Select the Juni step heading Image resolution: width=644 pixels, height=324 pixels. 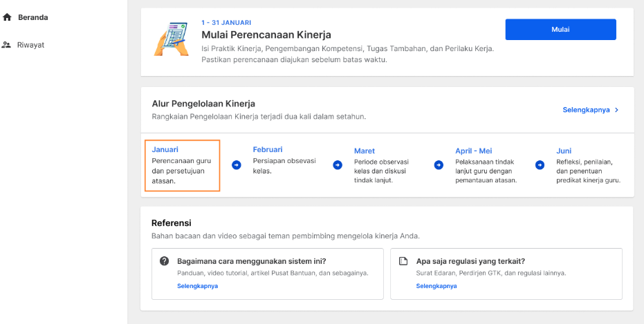click(564, 151)
